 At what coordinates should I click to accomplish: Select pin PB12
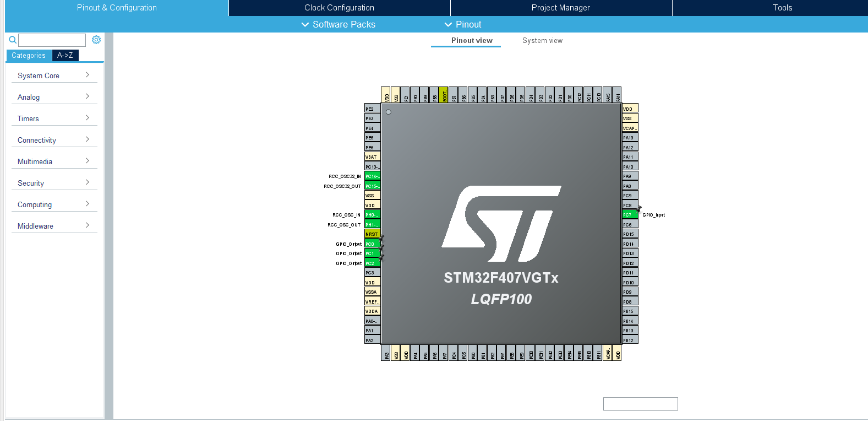[x=630, y=341]
